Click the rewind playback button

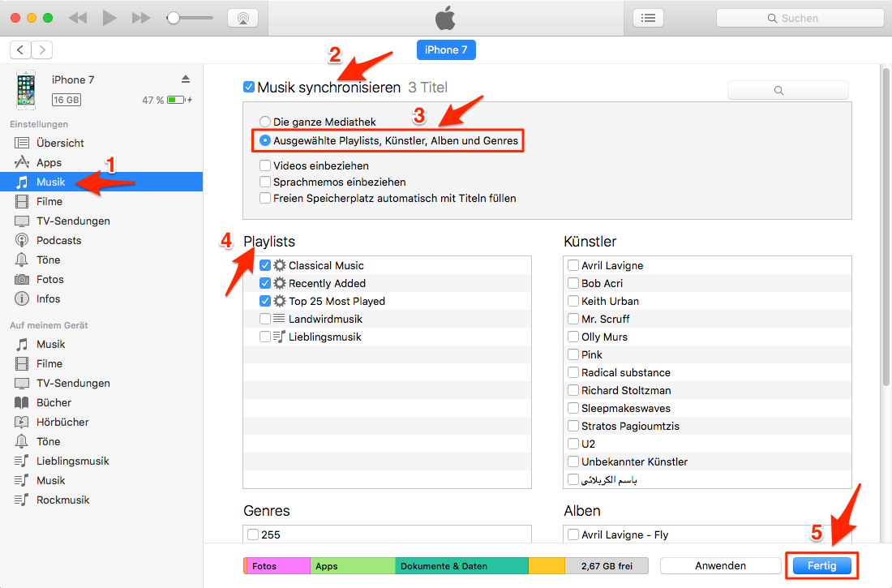point(78,18)
